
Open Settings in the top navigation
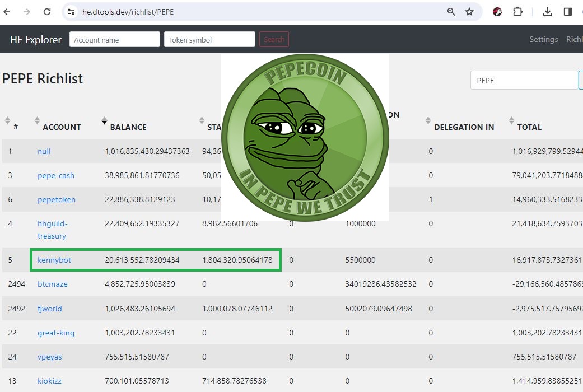click(x=543, y=40)
